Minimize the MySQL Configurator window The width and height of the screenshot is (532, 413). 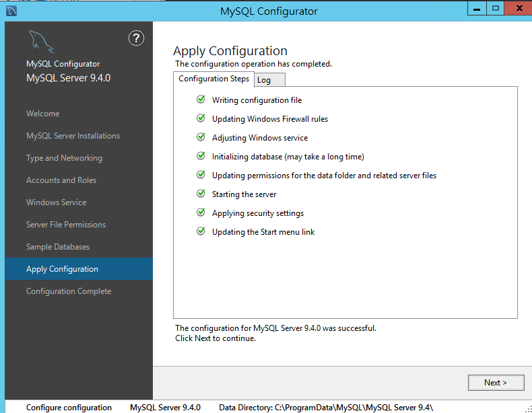coord(477,9)
